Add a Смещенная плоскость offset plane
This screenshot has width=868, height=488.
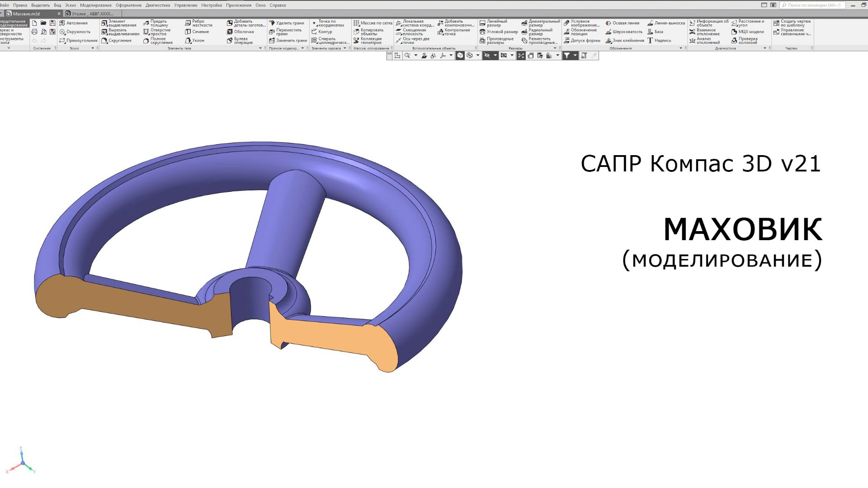click(411, 32)
